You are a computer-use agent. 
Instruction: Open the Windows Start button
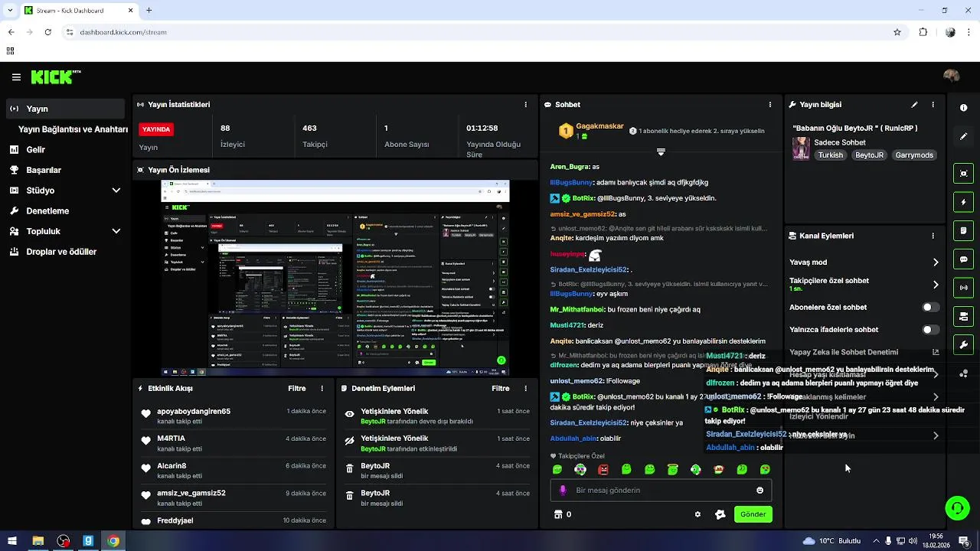pos(11,541)
